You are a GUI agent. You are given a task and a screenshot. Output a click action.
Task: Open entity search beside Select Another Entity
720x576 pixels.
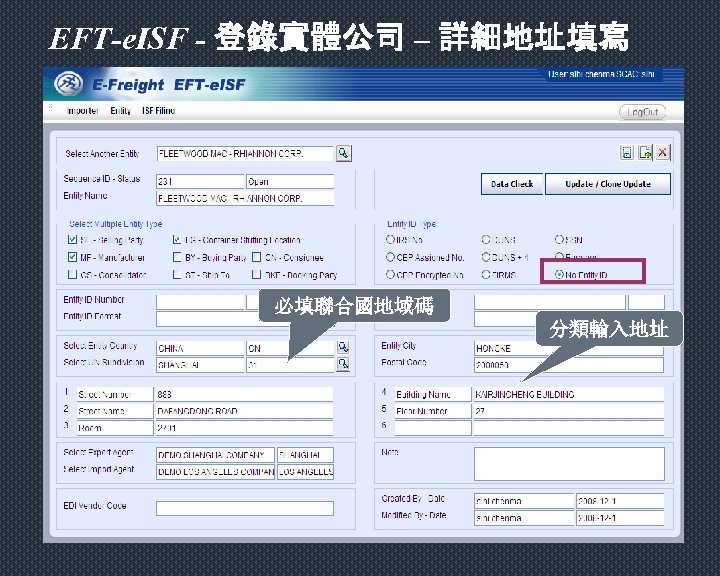[344, 153]
